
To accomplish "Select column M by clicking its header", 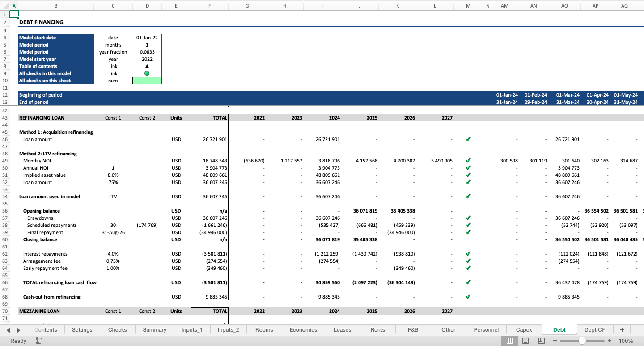I will (468, 6).
